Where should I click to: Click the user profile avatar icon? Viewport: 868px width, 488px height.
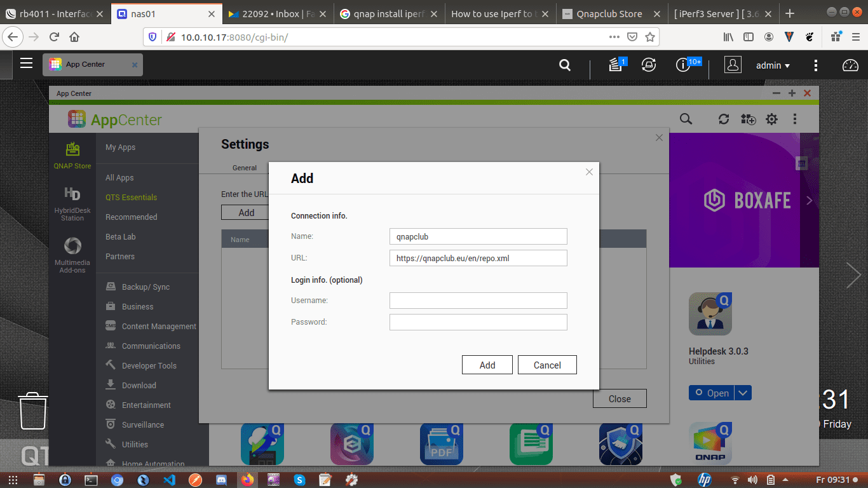733,65
